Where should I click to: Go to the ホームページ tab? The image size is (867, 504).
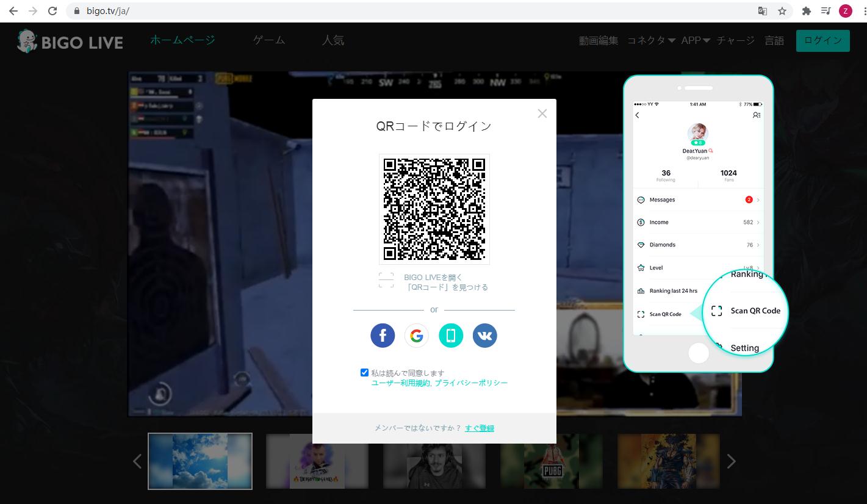tap(182, 40)
